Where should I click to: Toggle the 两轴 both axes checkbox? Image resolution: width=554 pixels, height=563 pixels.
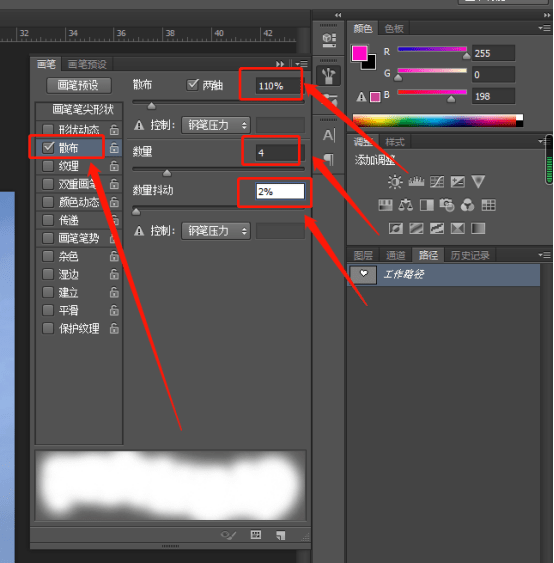(192, 85)
